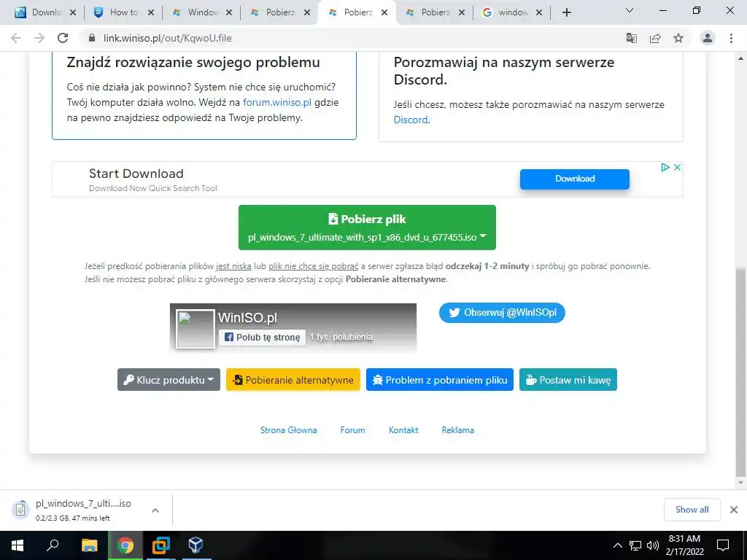Click the page vertical scrollbar thumb

click(x=740, y=371)
